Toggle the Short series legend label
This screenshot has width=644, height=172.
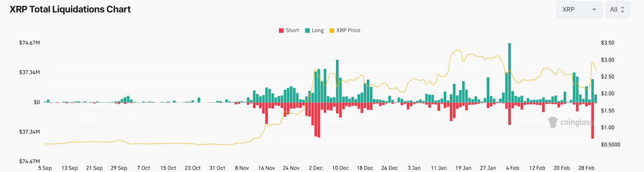292,31
